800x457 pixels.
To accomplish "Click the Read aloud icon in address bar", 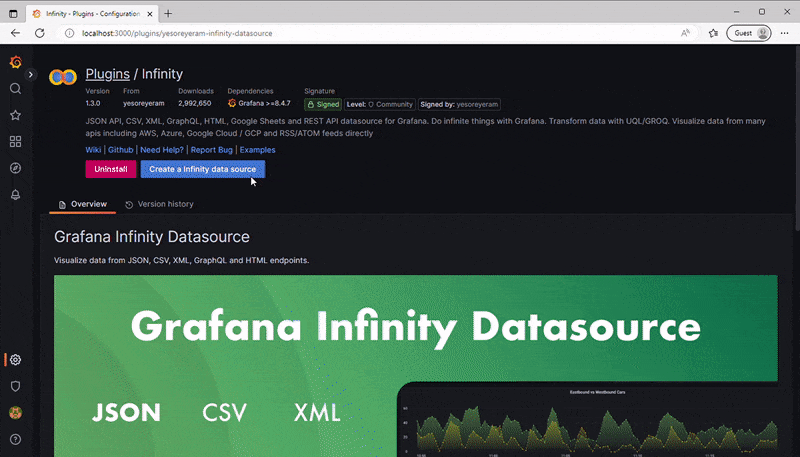I will tap(685, 33).
